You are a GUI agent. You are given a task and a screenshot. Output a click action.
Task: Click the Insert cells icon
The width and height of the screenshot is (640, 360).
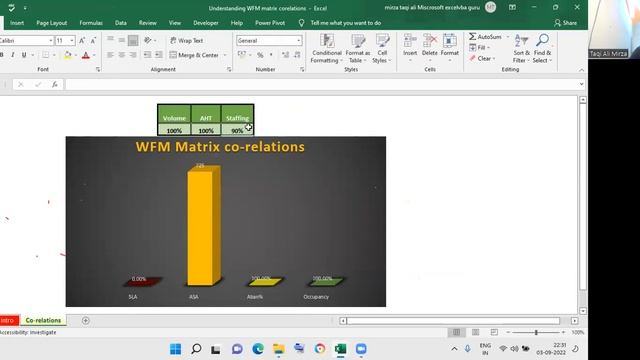click(410, 41)
